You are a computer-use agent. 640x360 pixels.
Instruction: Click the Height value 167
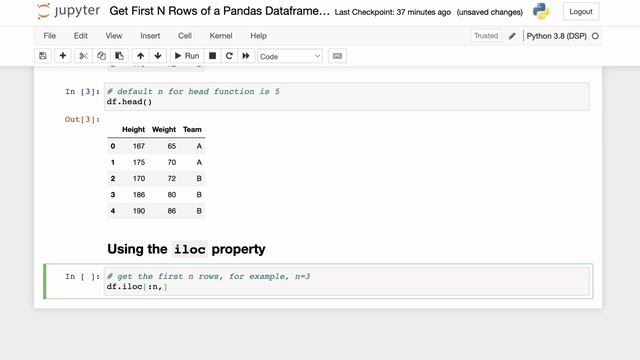tap(139, 146)
